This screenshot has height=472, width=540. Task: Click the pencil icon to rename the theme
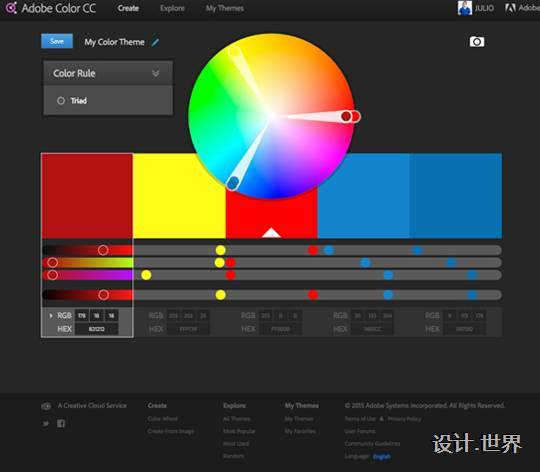coord(155,42)
